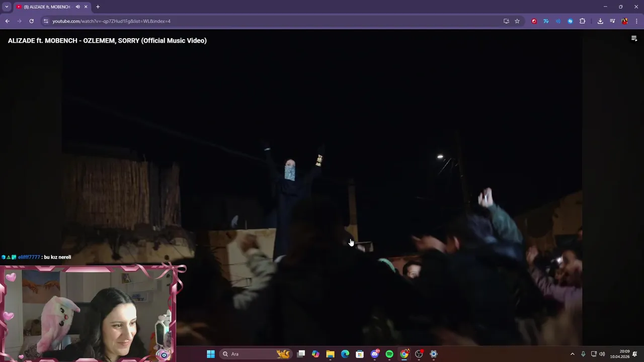Open the video playlist queue icon
The image size is (644, 362).
click(x=634, y=39)
